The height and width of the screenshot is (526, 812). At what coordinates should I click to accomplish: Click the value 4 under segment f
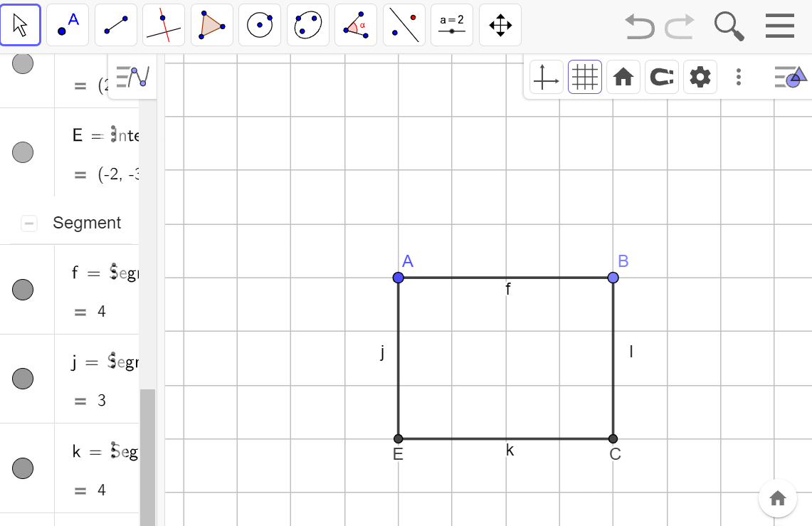(102, 311)
